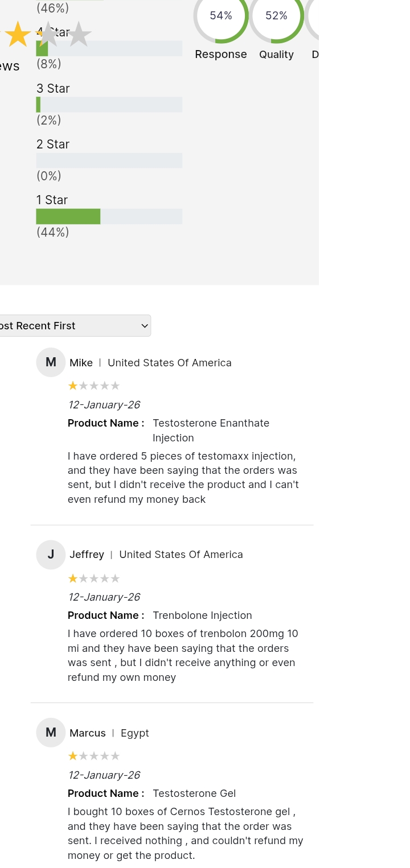Screen dimensions: 410x868
Task: Click the star rating on Jeffrey's review
Action: point(94,578)
